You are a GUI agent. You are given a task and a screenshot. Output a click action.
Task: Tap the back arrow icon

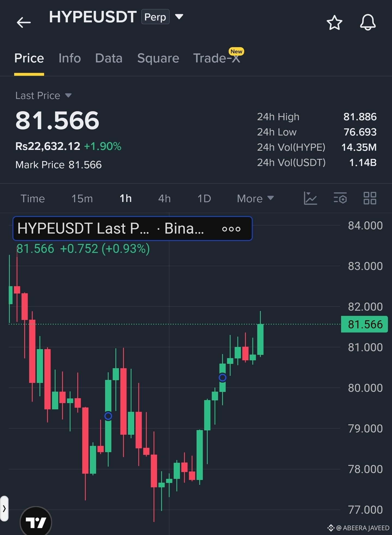point(24,22)
